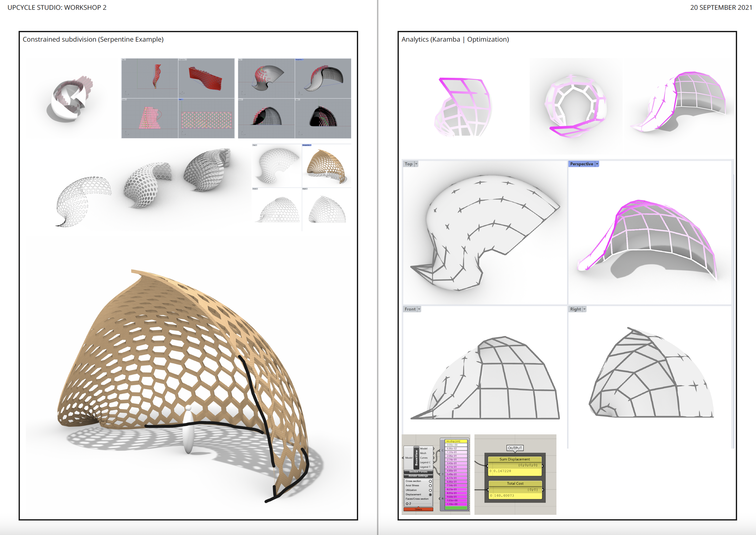Click the selected Displacement radio button
This screenshot has width=756, height=535.
430,495
